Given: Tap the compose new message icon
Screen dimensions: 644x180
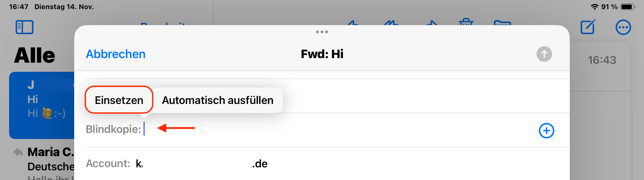Looking at the screenshot, I should 588,27.
